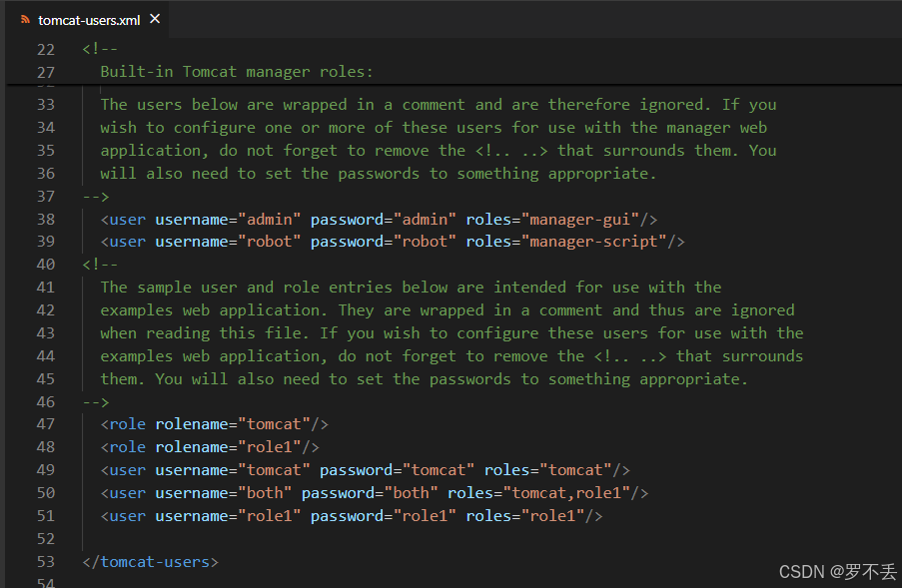Click the password value "tomcat" on line 49

(x=439, y=470)
